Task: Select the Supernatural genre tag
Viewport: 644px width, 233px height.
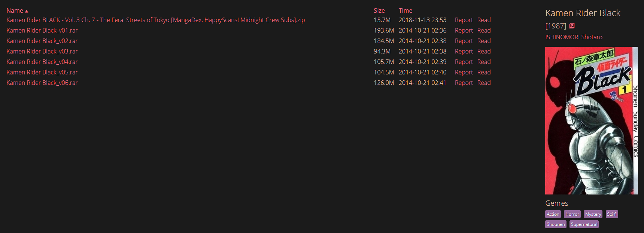Action: click(584, 224)
